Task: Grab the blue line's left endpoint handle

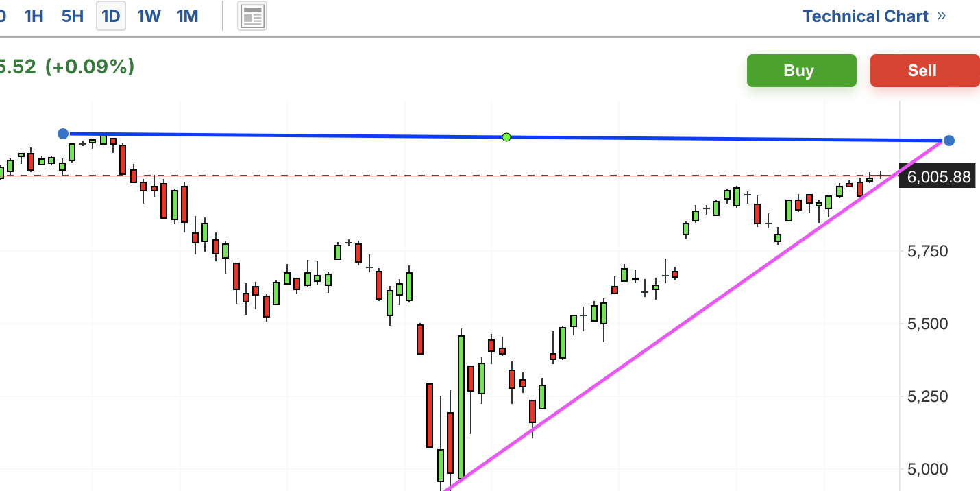Action: pos(63,133)
